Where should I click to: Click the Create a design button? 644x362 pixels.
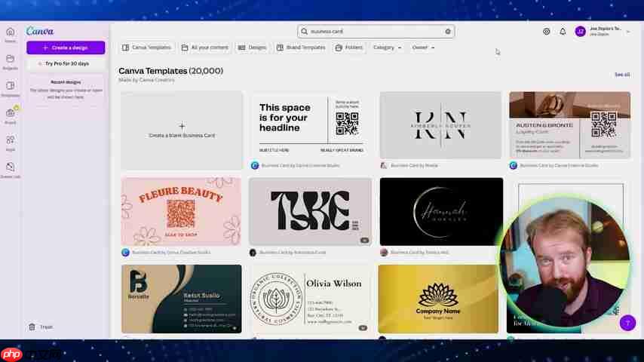(x=66, y=48)
